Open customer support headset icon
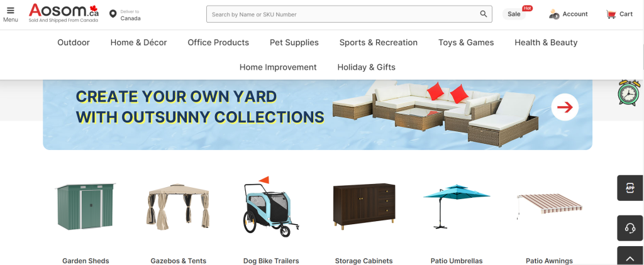Screen dimensions: 644x265 pos(630,228)
